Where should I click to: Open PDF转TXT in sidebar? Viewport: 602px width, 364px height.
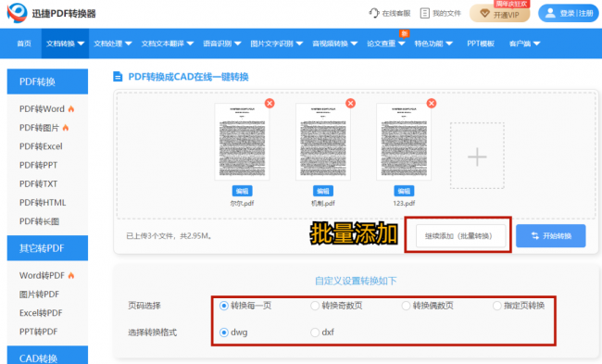(38, 184)
